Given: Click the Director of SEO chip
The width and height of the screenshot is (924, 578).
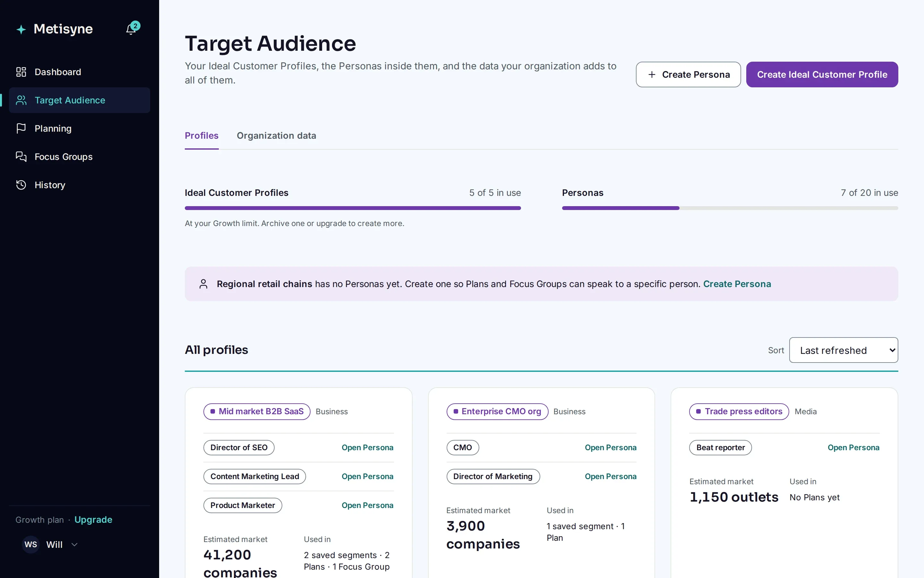Looking at the screenshot, I should point(239,448).
